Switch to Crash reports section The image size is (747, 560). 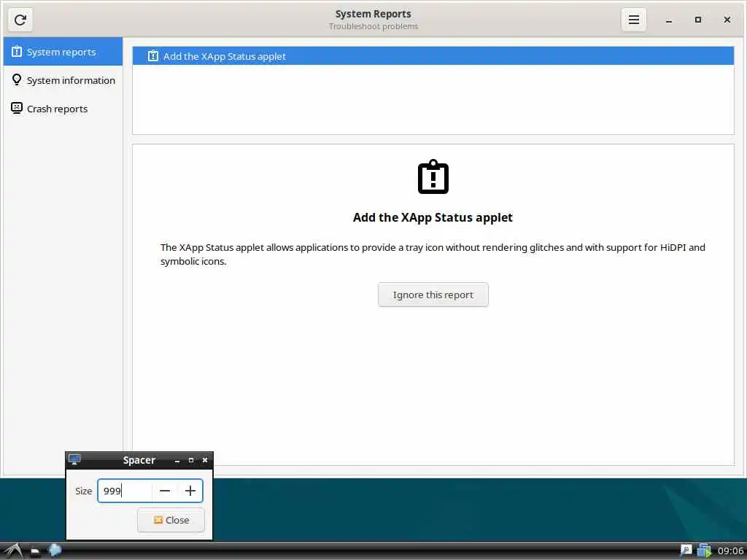(63, 109)
